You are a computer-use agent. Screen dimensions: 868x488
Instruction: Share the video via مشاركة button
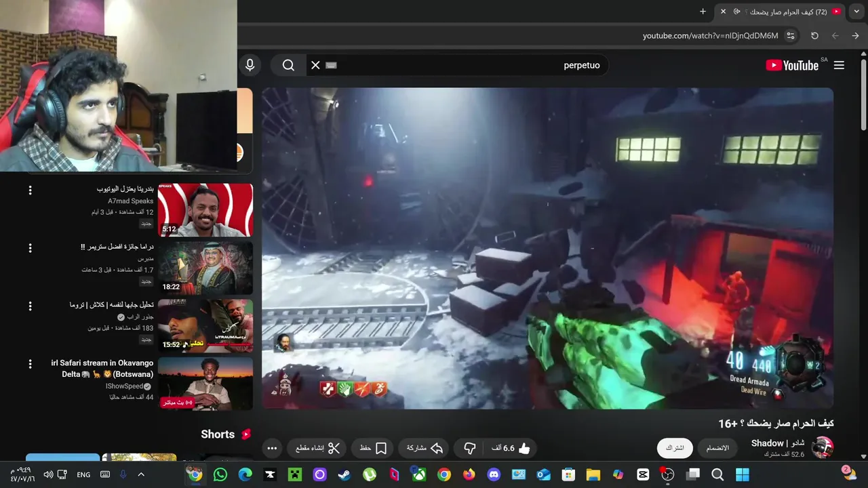pos(425,448)
